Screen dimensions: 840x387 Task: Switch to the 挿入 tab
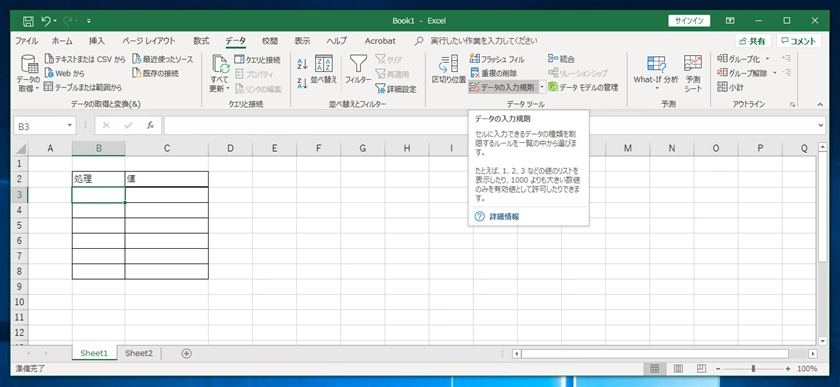pyautogui.click(x=97, y=41)
